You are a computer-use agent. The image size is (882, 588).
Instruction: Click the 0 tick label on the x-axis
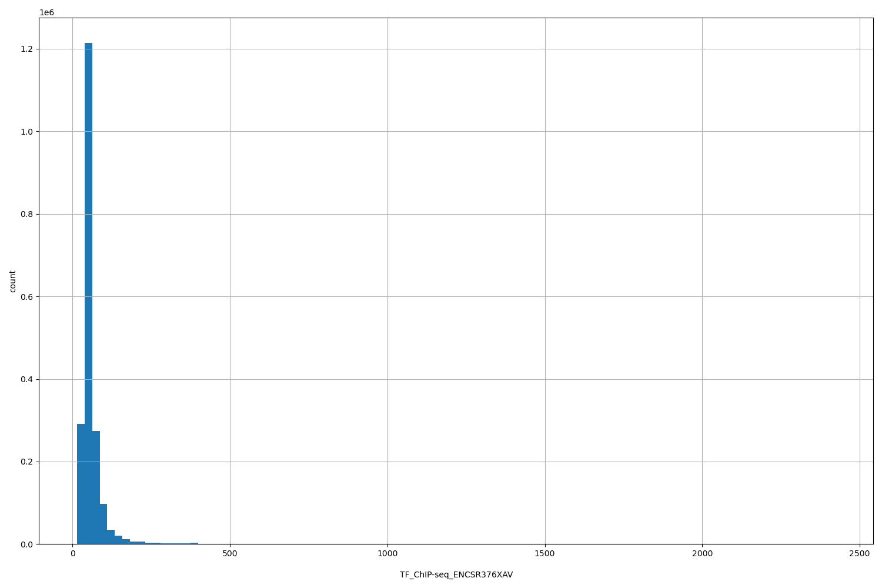coord(72,553)
